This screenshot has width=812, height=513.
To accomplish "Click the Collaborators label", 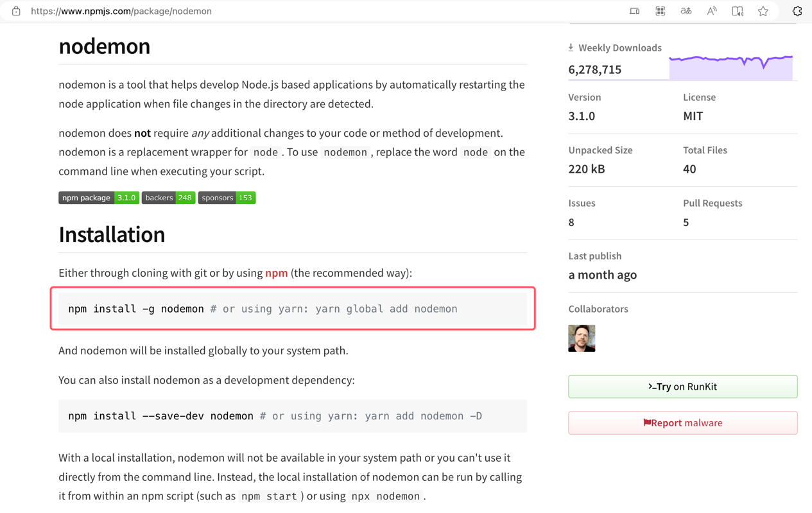I will pos(598,309).
